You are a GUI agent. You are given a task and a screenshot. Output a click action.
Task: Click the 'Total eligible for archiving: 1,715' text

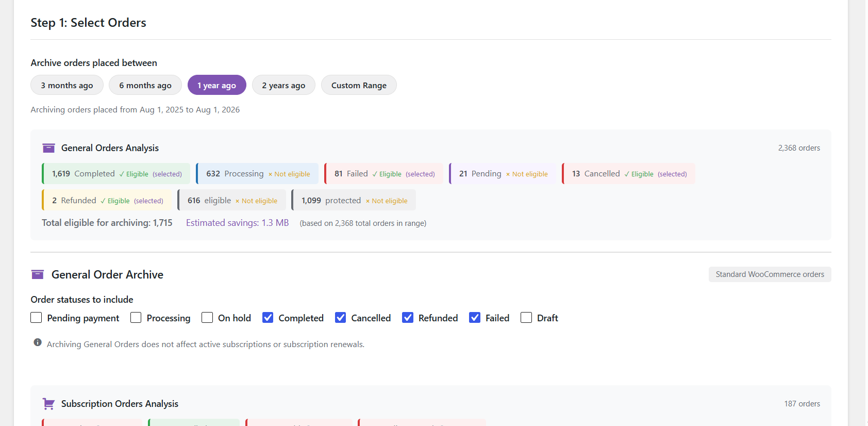point(107,223)
